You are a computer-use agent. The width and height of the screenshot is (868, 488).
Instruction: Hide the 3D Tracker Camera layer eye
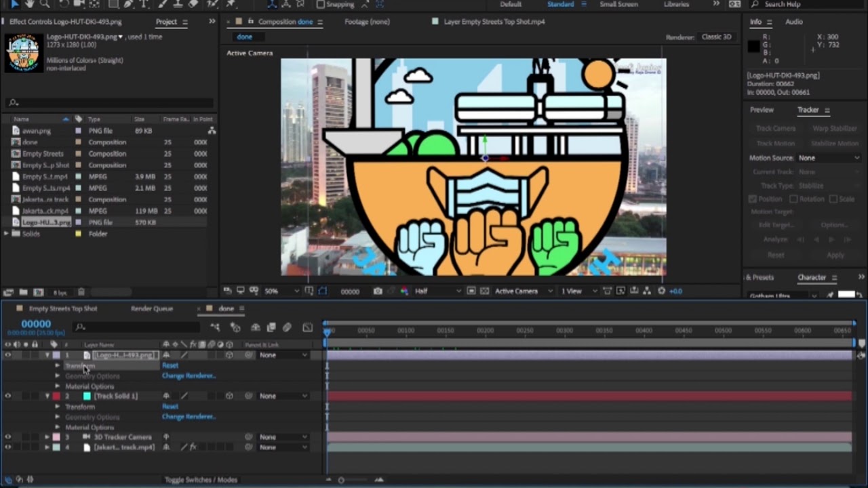click(x=8, y=437)
